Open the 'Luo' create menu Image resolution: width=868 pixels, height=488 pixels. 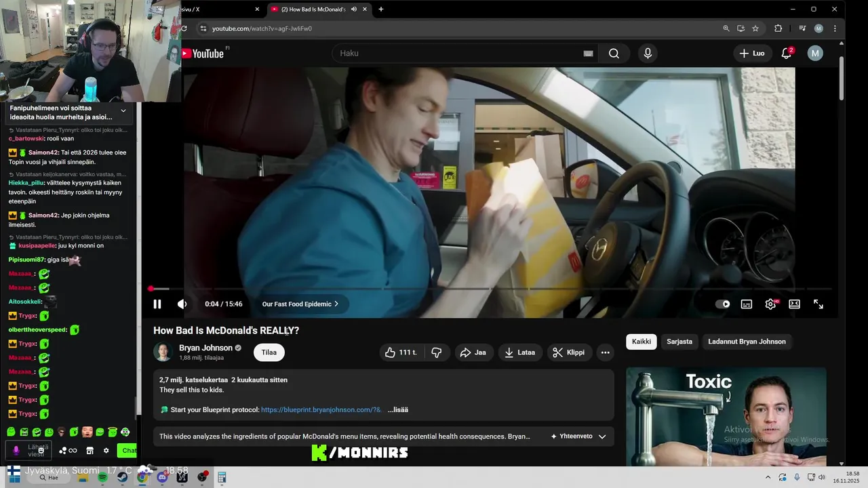pos(752,54)
